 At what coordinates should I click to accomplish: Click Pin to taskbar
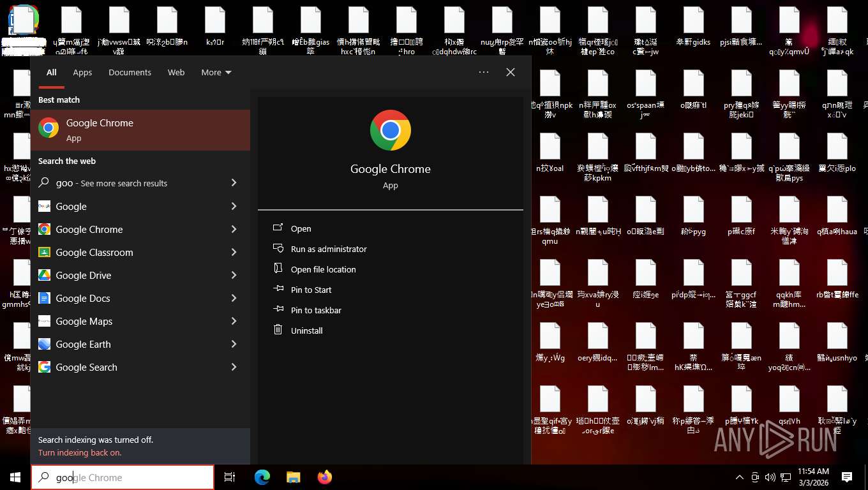tap(316, 310)
